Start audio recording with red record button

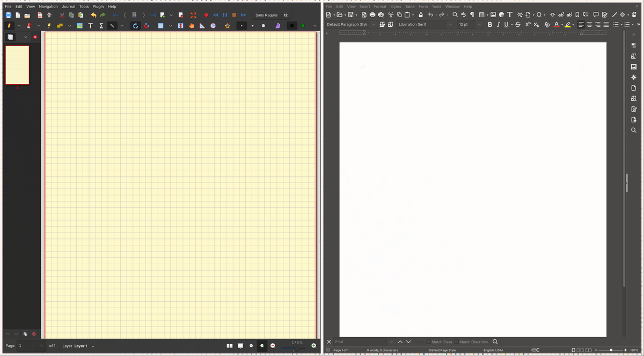pyautogui.click(x=206, y=15)
